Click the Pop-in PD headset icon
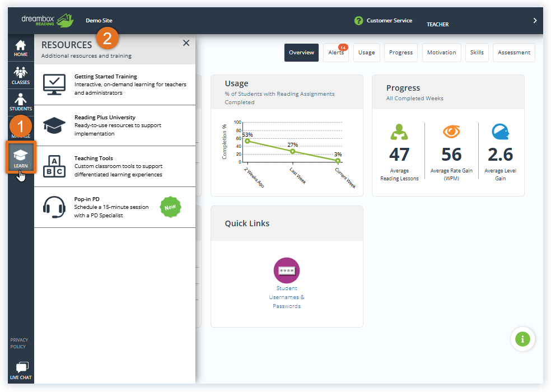Screen dimensions: 551x392 pos(54,207)
